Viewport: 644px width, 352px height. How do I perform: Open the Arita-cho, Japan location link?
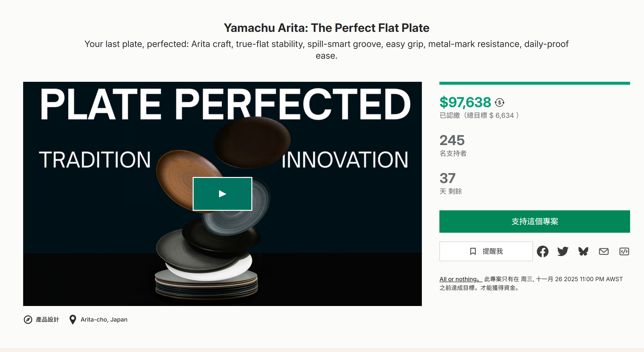click(x=104, y=320)
